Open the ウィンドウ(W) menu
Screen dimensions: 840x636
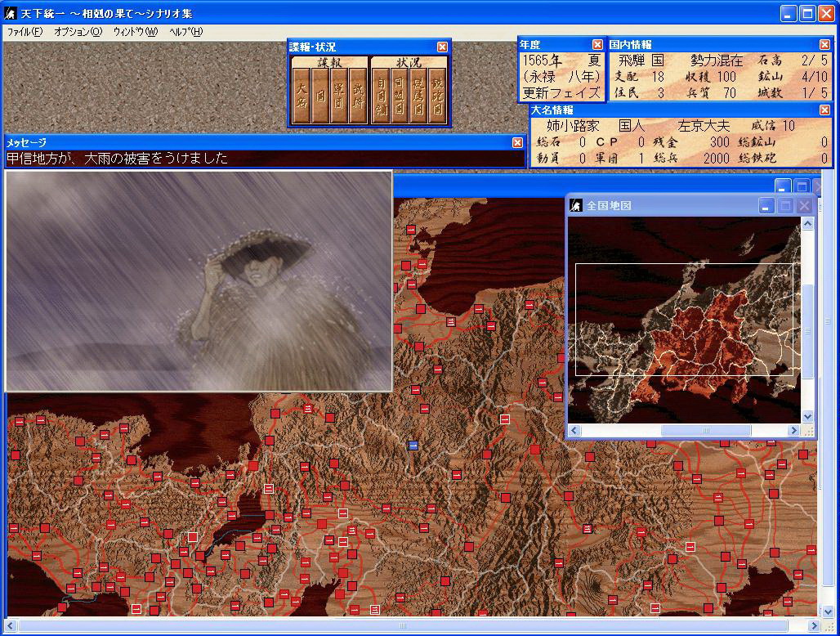[x=135, y=32]
